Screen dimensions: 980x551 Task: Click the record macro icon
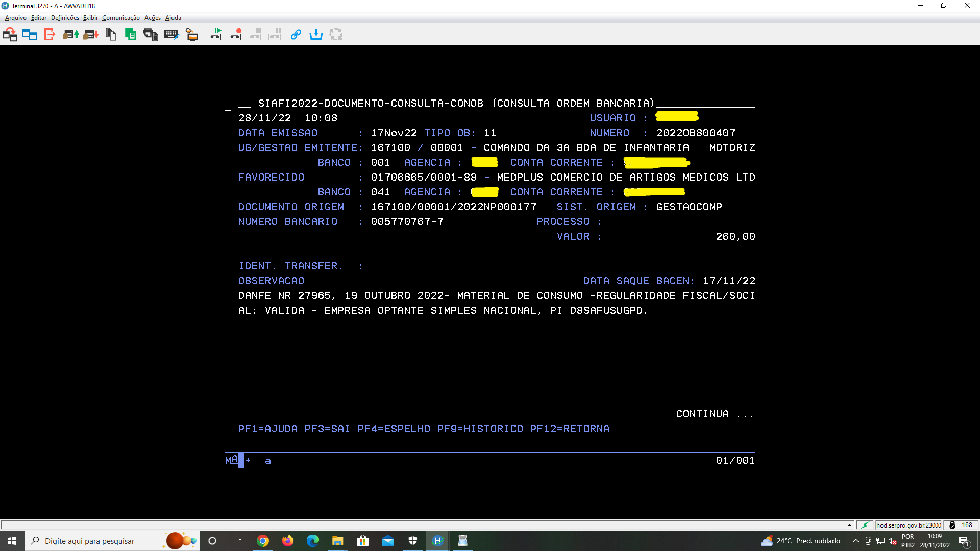235,35
